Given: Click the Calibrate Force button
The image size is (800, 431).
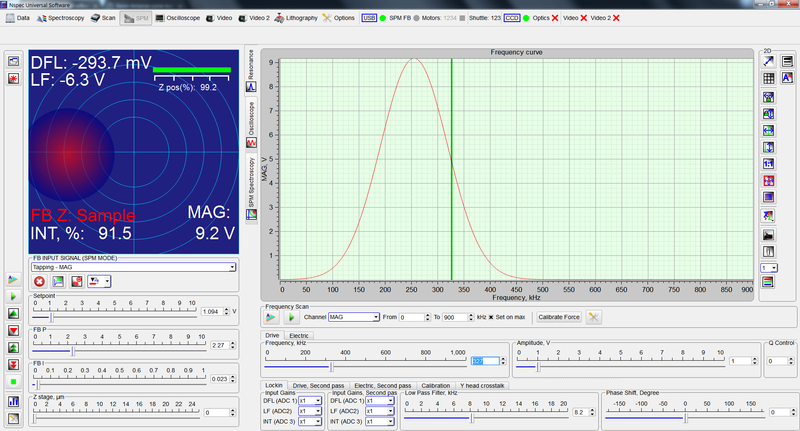Looking at the screenshot, I should pos(558,317).
